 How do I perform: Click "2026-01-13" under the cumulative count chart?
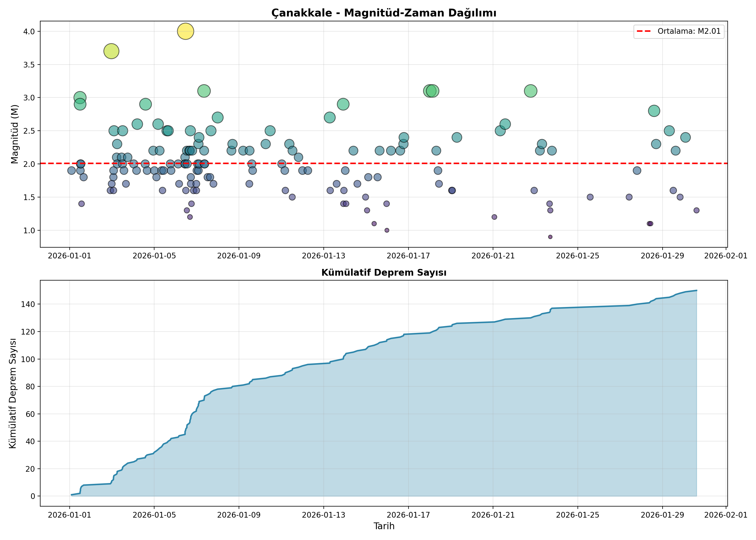pos(323,515)
